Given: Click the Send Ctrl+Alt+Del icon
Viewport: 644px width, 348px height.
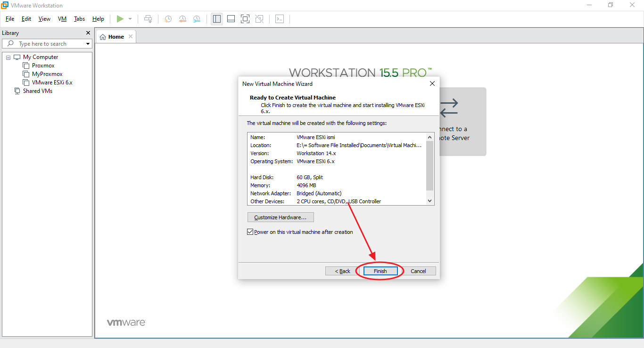Looking at the screenshot, I should point(279,19).
